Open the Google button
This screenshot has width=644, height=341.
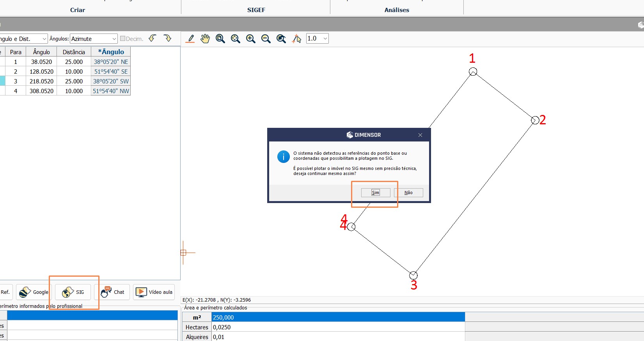[34, 292]
